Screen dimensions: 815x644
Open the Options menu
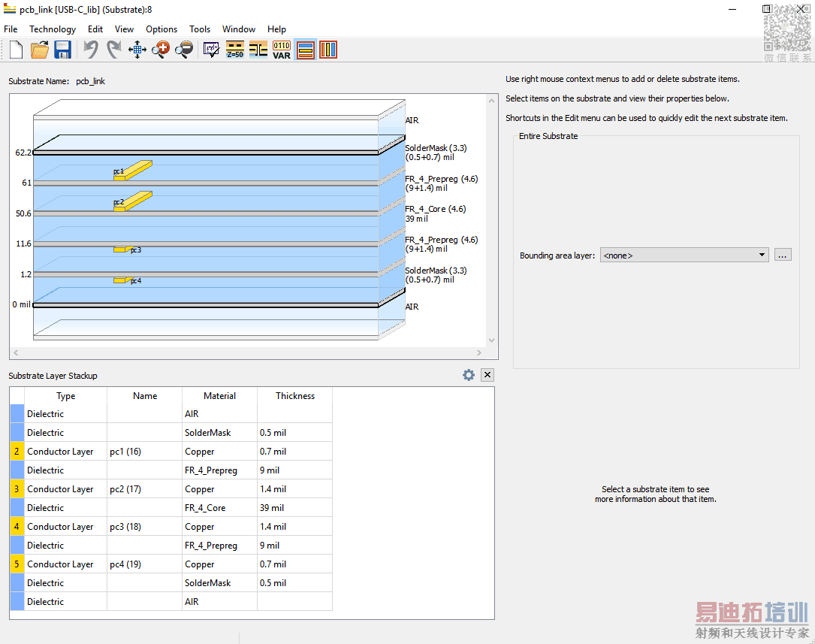(161, 29)
